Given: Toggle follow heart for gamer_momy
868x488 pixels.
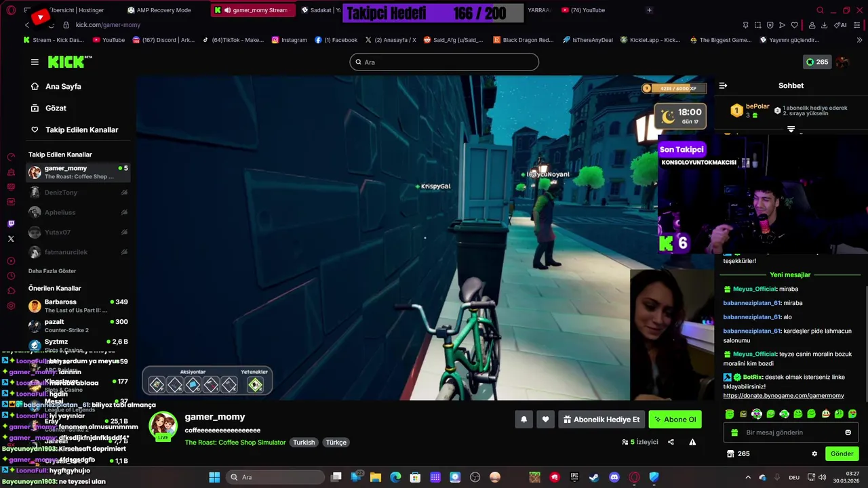Looking at the screenshot, I should (x=545, y=420).
